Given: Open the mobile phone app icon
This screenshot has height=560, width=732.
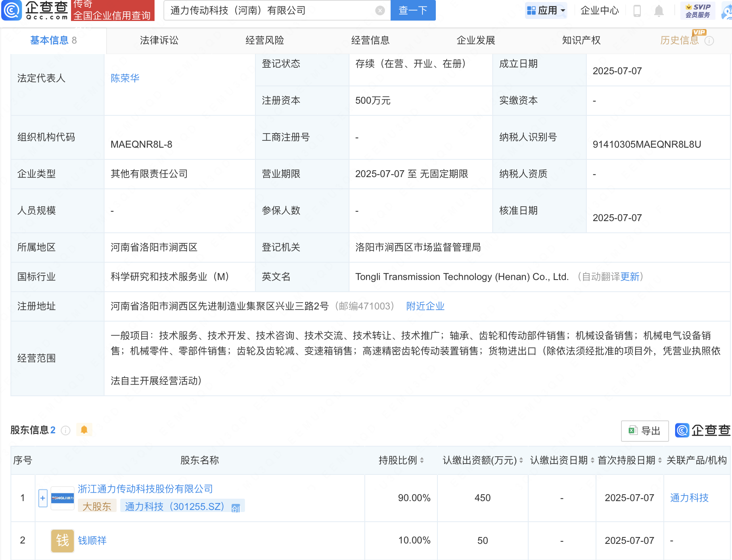Looking at the screenshot, I should point(637,11).
